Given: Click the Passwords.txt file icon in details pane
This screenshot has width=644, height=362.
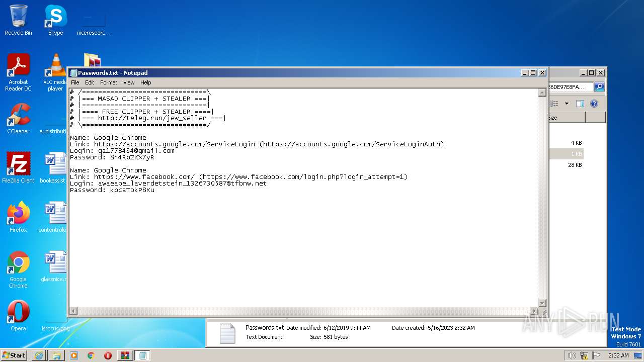Looking at the screenshot, I should 227,333.
